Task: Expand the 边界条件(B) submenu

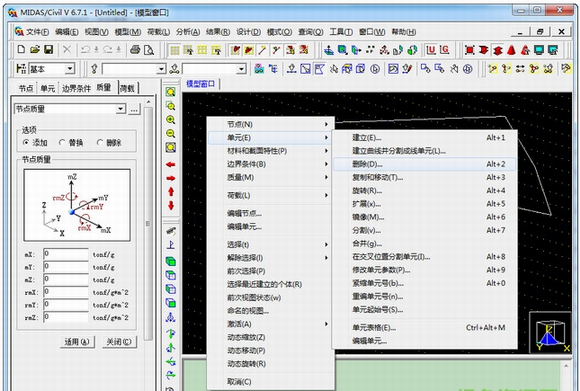Action: (x=271, y=164)
